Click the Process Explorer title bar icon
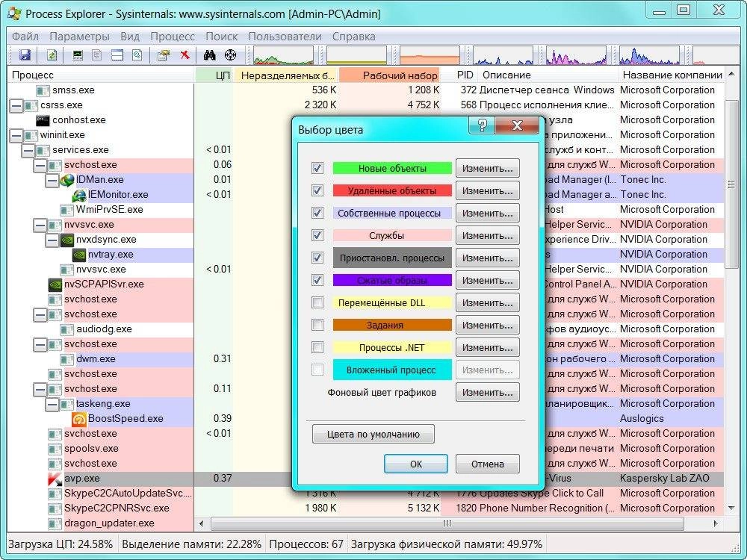Viewport: 747px width, 560px height. (15, 13)
